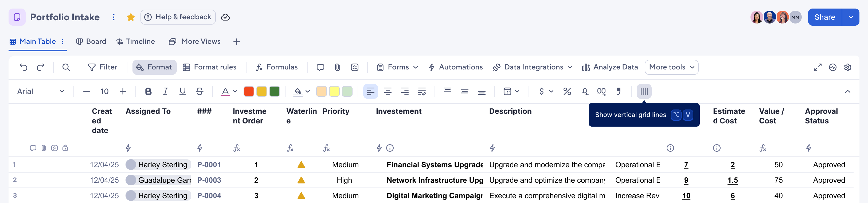The width and height of the screenshot is (868, 203).
Task: Click the expand to full screen icon
Action: 818,67
